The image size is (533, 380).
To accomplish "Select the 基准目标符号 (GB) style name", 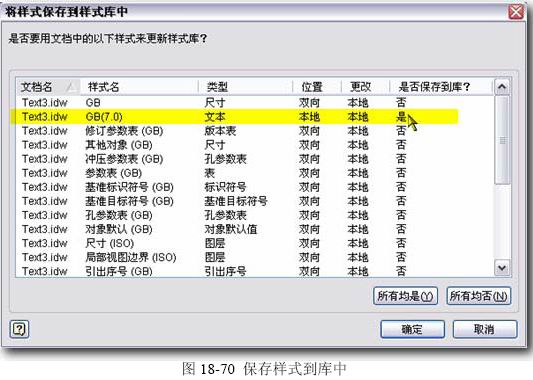I will coord(130,201).
